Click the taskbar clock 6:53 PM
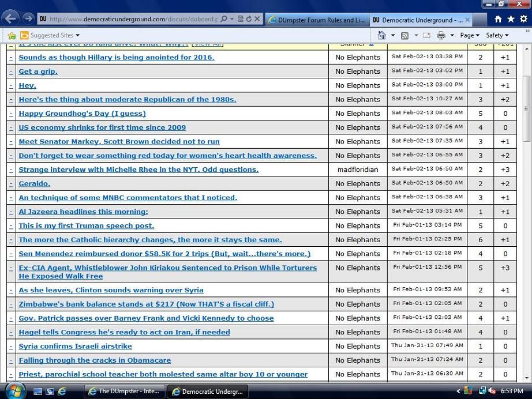The width and height of the screenshot is (532, 399). pos(512,391)
